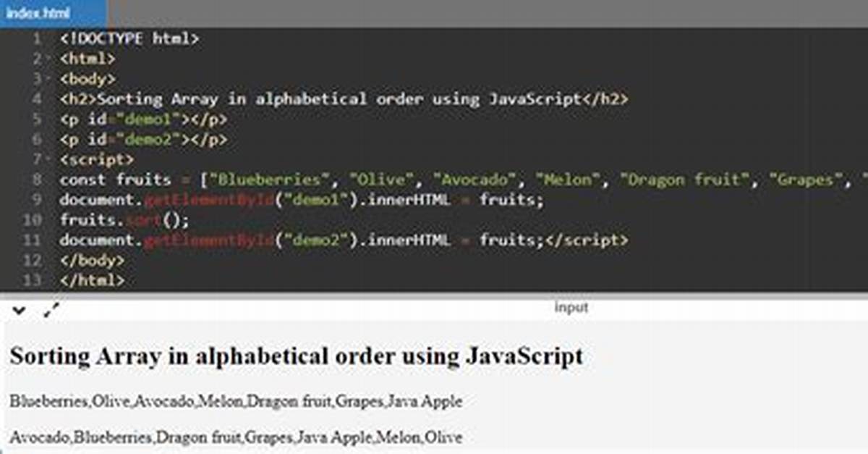Click the "input" label above the output
The image size is (868, 454).
tap(571, 308)
